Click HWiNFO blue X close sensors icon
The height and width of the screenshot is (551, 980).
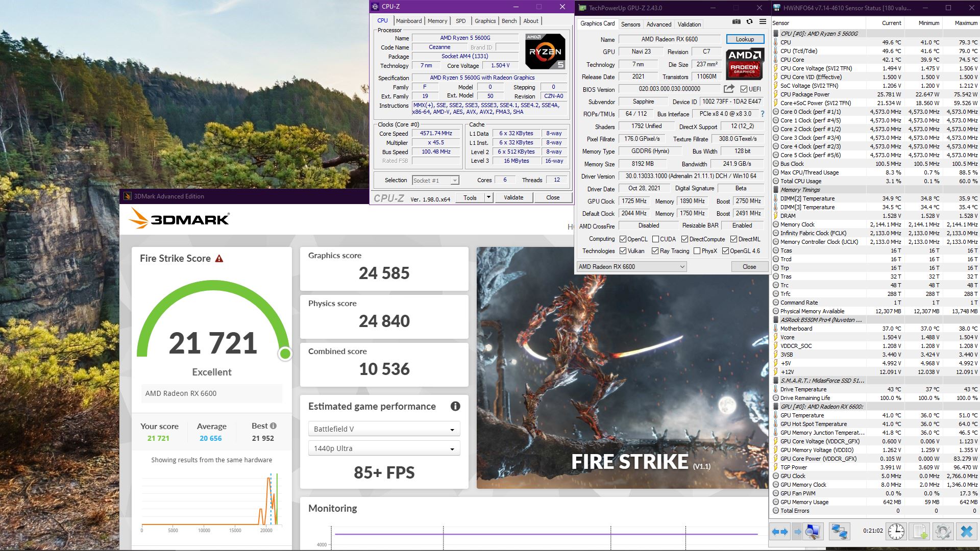point(966,532)
